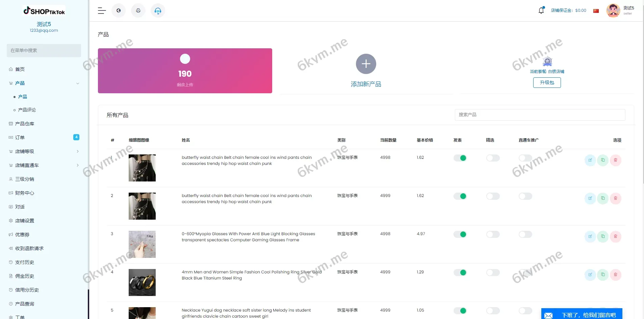This screenshot has height=319, width=644.
Task: Disable the published toggle for product 1
Action: [x=460, y=158]
